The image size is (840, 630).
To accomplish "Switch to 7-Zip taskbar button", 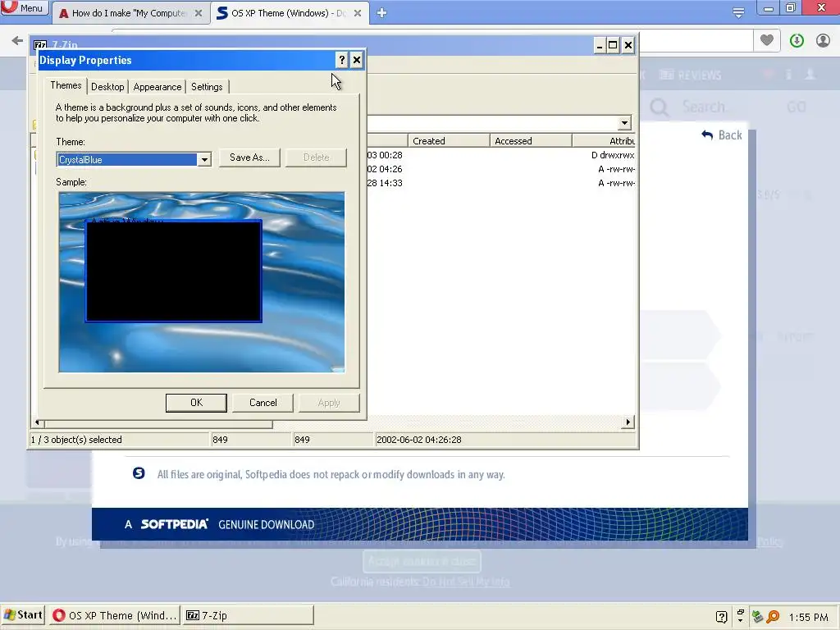I will (x=248, y=615).
